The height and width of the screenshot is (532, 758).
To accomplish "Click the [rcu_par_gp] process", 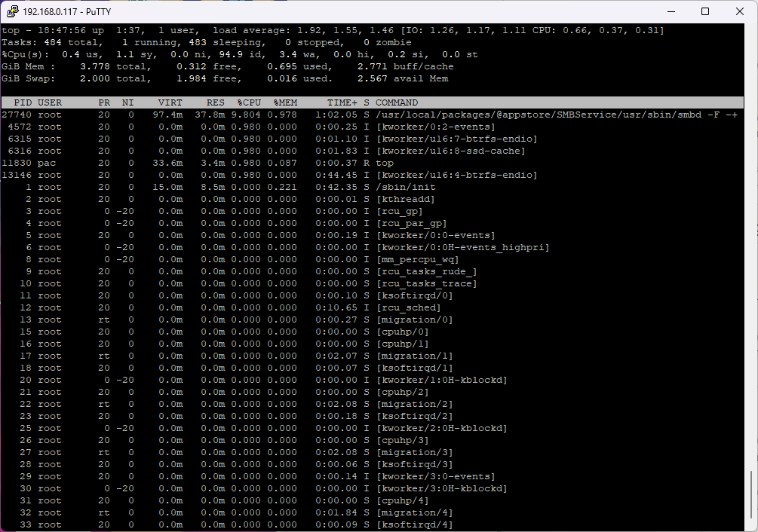I will tap(411, 223).
